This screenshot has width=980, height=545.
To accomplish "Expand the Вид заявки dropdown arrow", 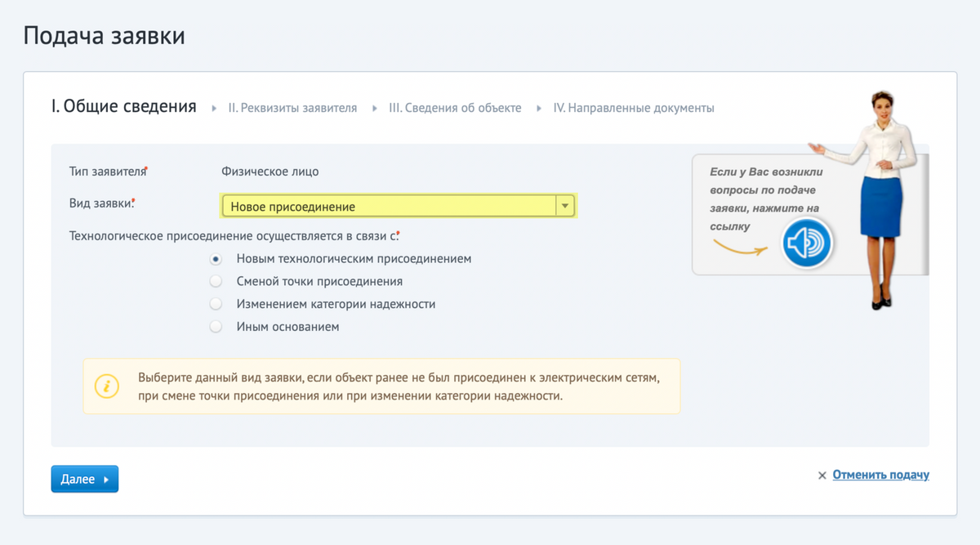I will click(564, 207).
